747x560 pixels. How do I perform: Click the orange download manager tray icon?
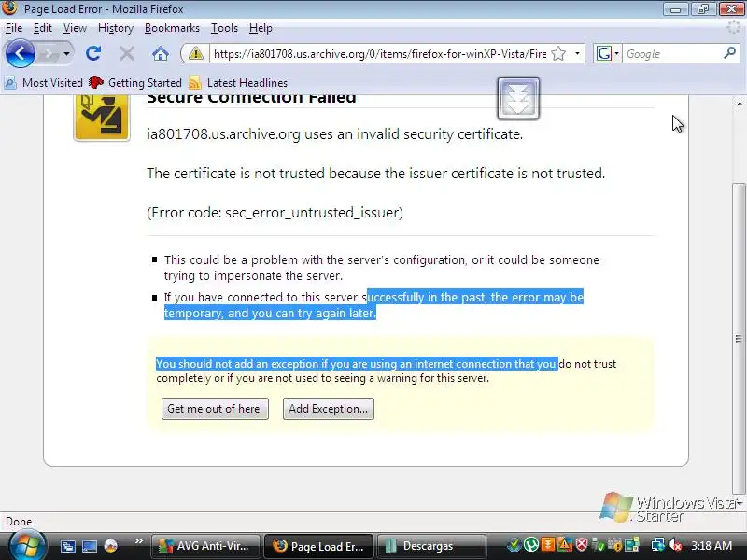tap(548, 545)
